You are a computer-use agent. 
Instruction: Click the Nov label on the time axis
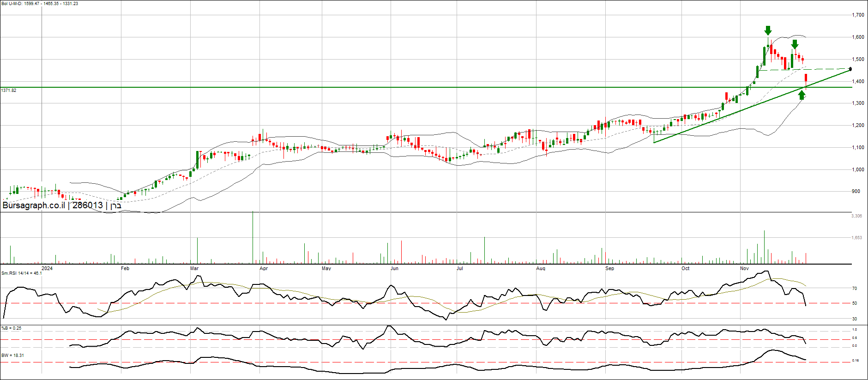click(x=744, y=268)
